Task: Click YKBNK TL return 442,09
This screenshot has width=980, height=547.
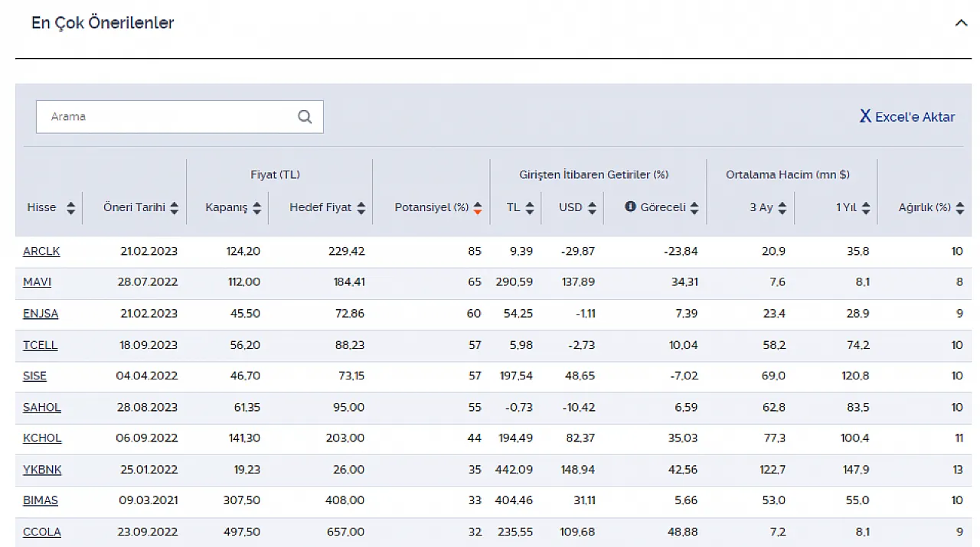Action: (x=514, y=469)
